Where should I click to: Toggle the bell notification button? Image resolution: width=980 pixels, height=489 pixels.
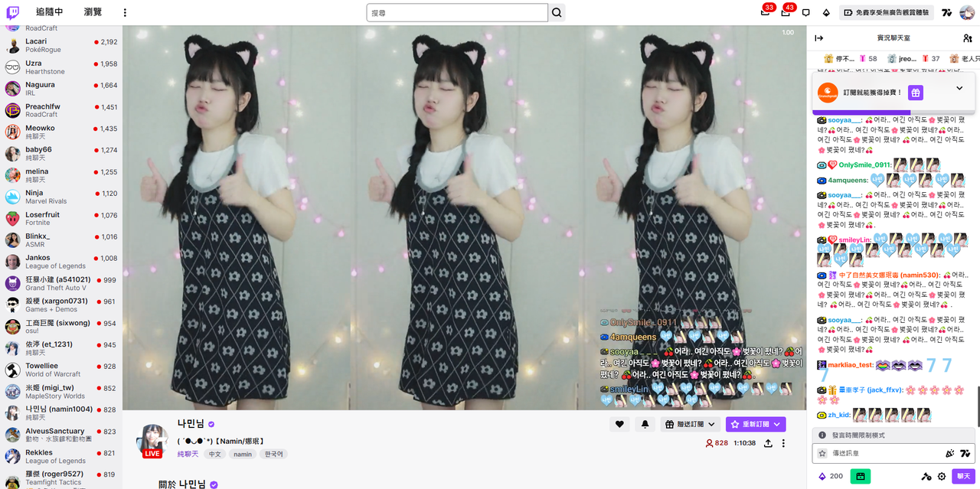pos(645,424)
